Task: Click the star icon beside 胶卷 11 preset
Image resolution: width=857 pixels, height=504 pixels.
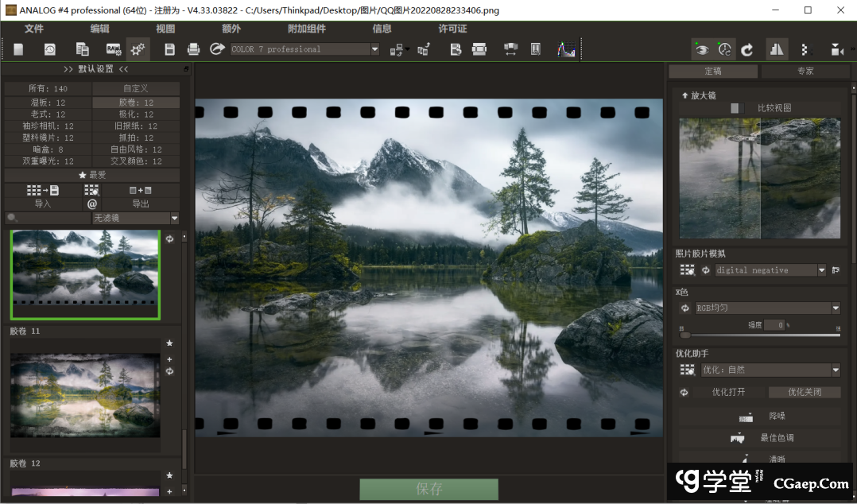Action: (169, 343)
